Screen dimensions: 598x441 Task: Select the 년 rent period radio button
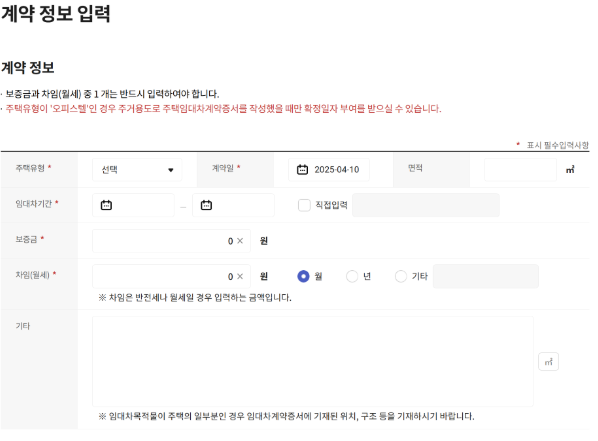352,276
